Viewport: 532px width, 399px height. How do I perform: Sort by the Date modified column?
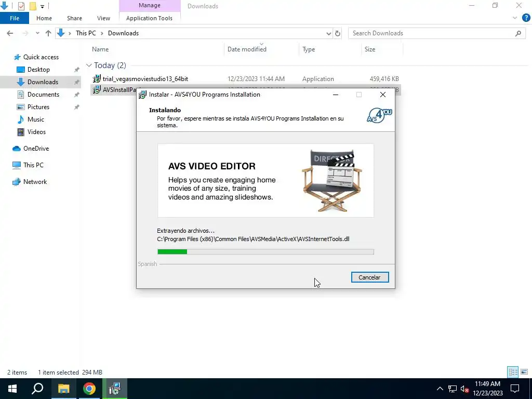coord(247,49)
